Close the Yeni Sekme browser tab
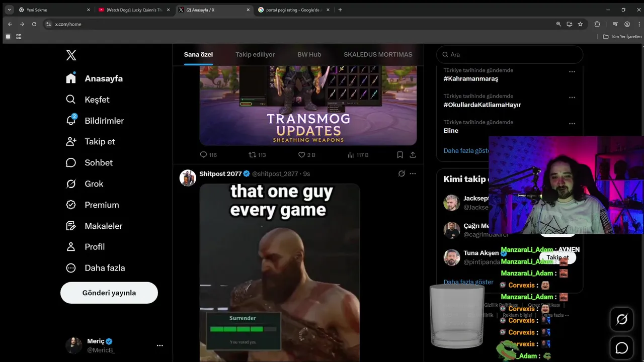Viewport: 644px width, 362px height. (x=89, y=10)
